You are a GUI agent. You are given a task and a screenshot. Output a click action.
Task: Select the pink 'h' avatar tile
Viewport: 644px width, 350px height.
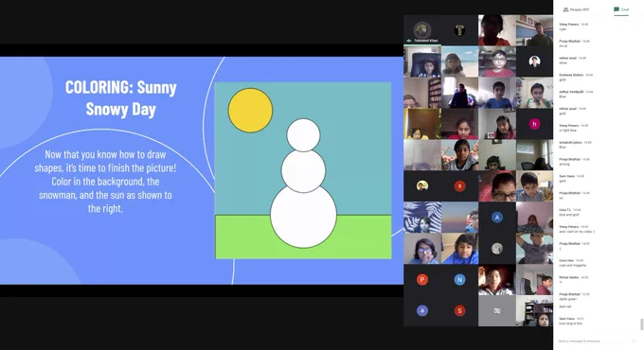coord(534,124)
